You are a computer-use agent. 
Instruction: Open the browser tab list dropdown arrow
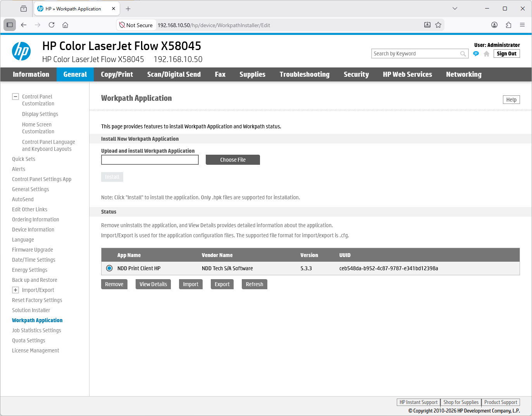tap(455, 9)
